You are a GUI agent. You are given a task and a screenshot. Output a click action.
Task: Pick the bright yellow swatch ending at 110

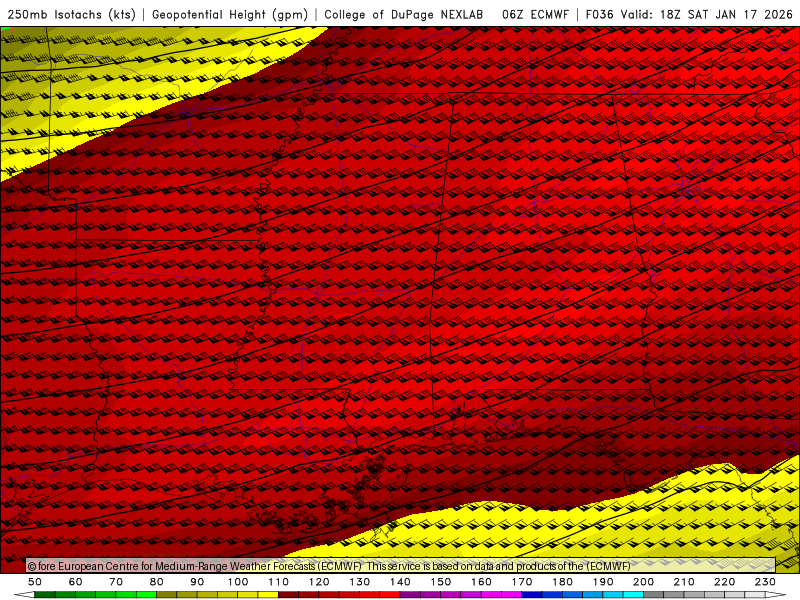(268, 595)
